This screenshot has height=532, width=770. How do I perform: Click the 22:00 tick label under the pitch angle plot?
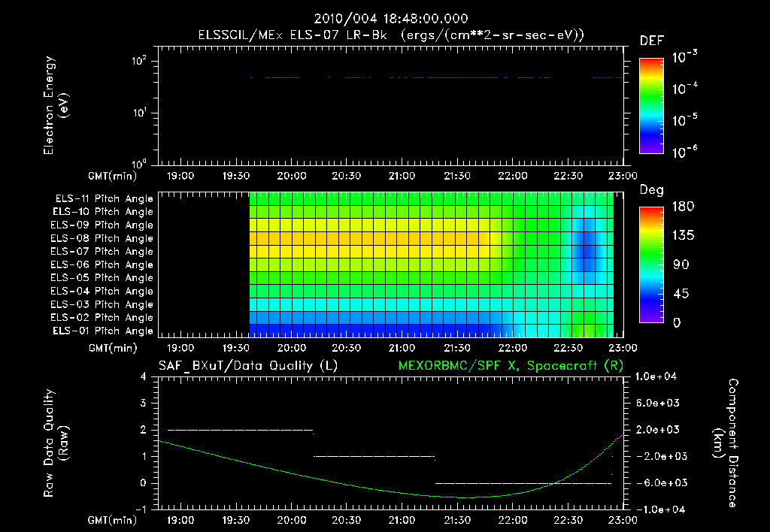pos(512,348)
